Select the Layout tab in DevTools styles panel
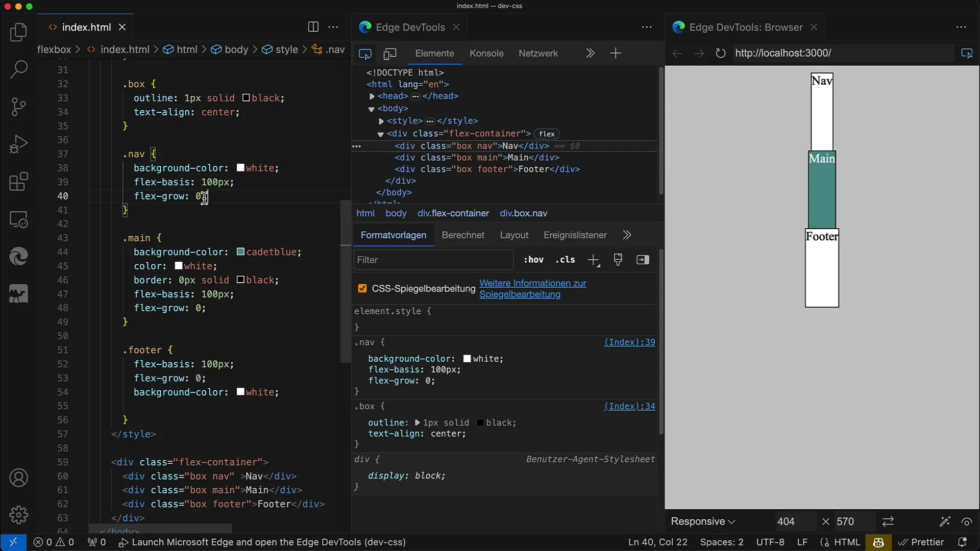 click(x=515, y=235)
